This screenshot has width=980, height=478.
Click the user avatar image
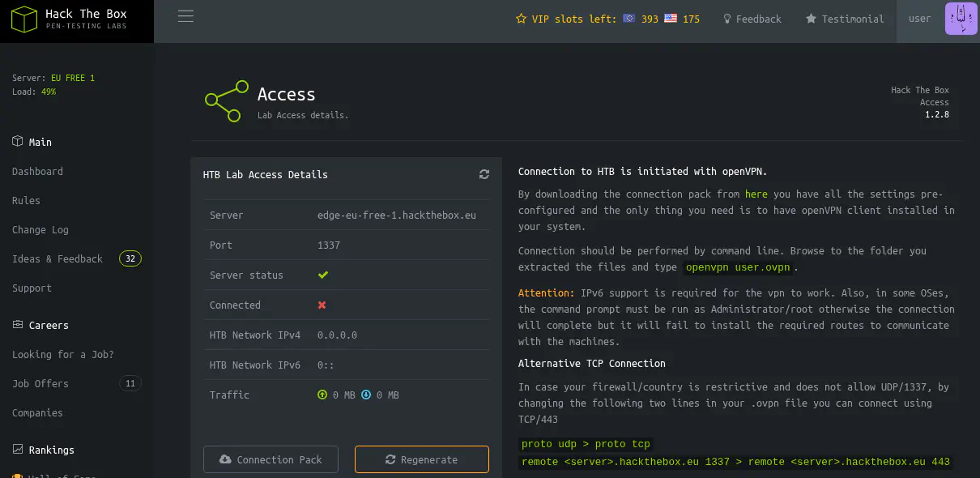(x=961, y=19)
